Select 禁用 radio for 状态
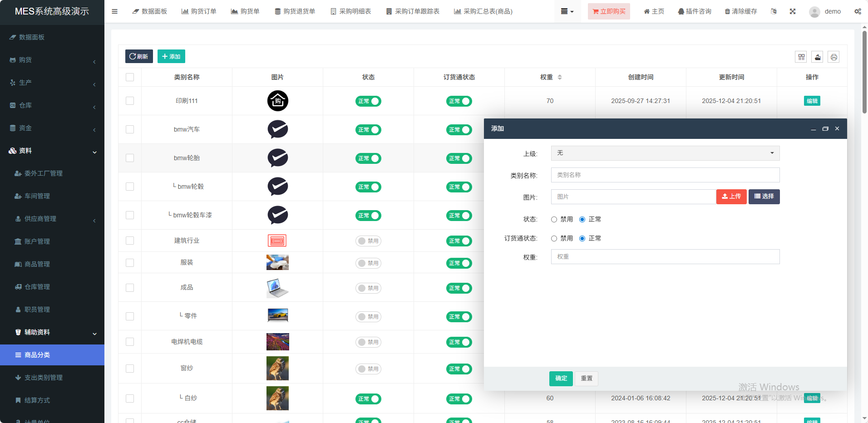868x423 pixels. [x=554, y=220]
